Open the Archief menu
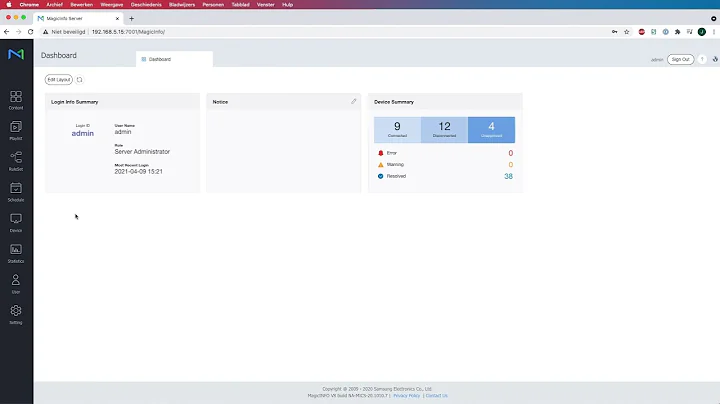Image resolution: width=720 pixels, height=404 pixels. (x=54, y=5)
